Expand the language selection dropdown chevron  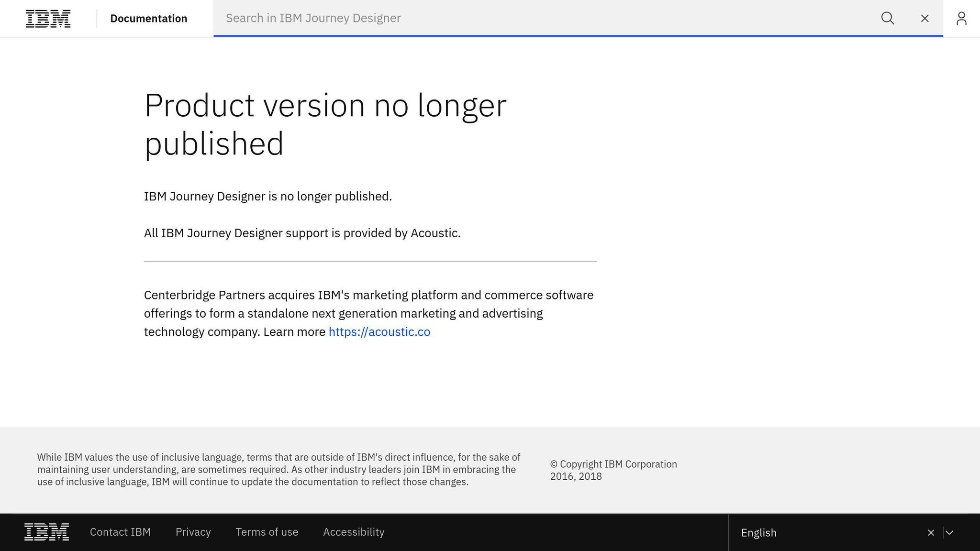pos(950,532)
